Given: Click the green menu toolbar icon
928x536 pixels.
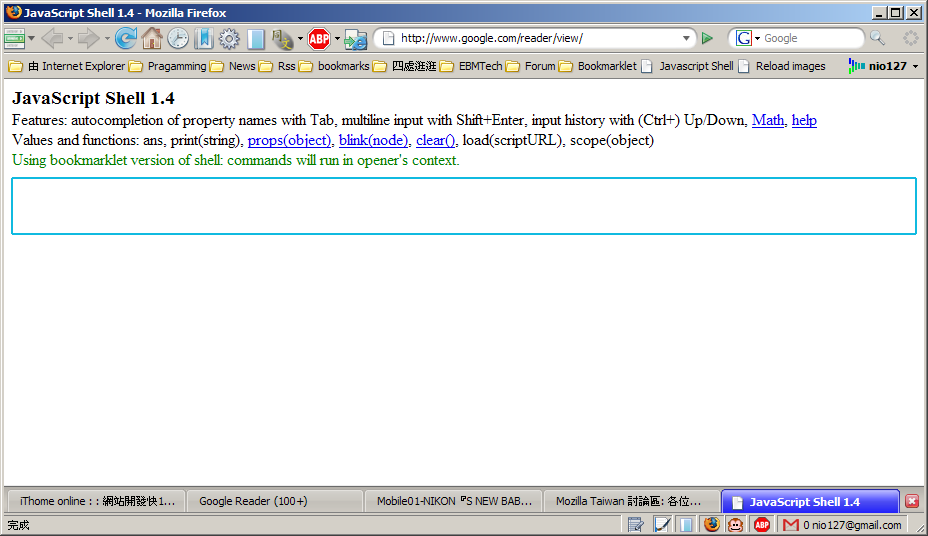Looking at the screenshot, I should click(14, 38).
